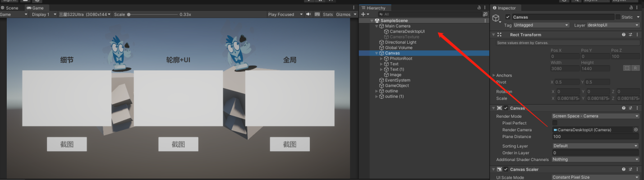The image size is (644, 180).
Task: Select CameraDesktopUI in Hierarchy
Action: coord(407,32)
